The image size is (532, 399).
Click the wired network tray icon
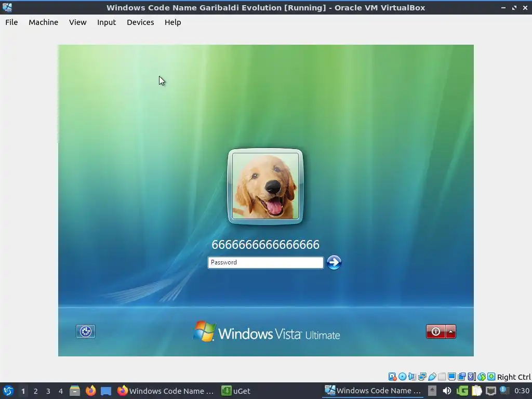point(491,391)
